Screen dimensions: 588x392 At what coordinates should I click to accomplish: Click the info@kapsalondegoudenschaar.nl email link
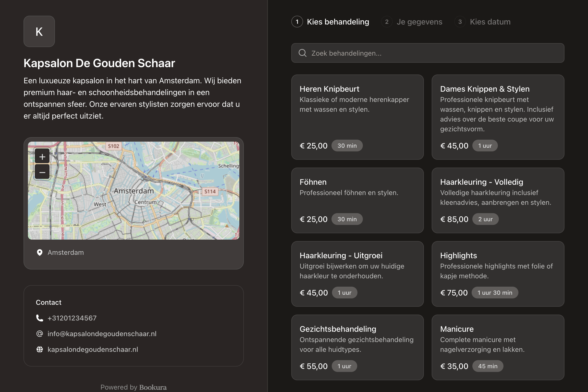[102, 334]
